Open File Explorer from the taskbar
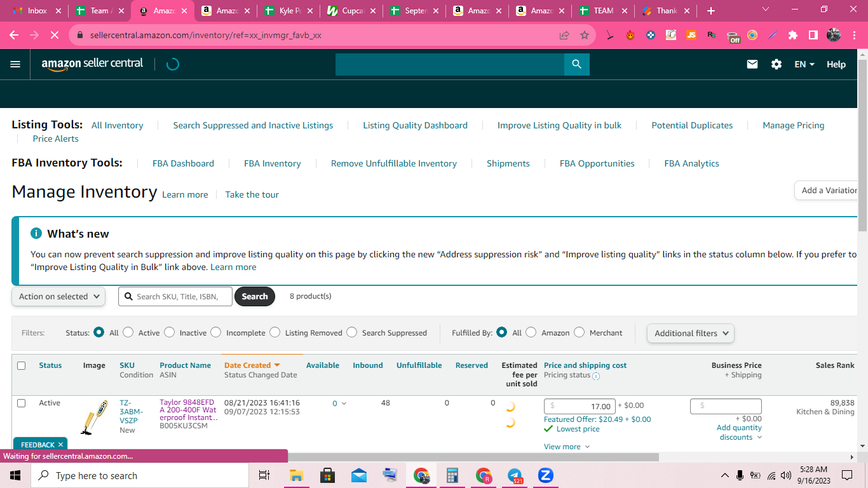Image resolution: width=868 pixels, height=488 pixels. [x=296, y=475]
